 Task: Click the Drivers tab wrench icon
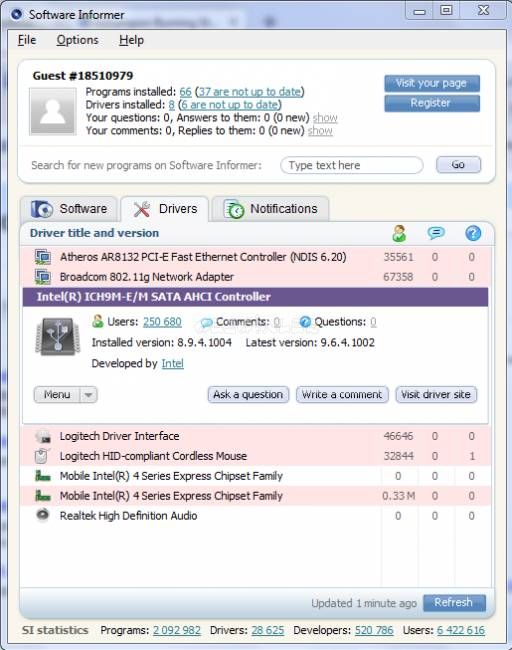pyautogui.click(x=142, y=209)
